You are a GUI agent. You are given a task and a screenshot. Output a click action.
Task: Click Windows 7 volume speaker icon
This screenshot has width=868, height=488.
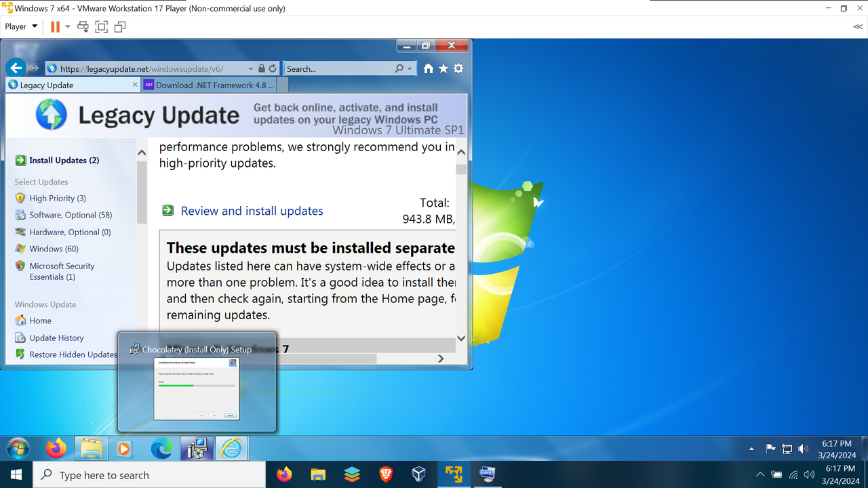pyautogui.click(x=804, y=449)
